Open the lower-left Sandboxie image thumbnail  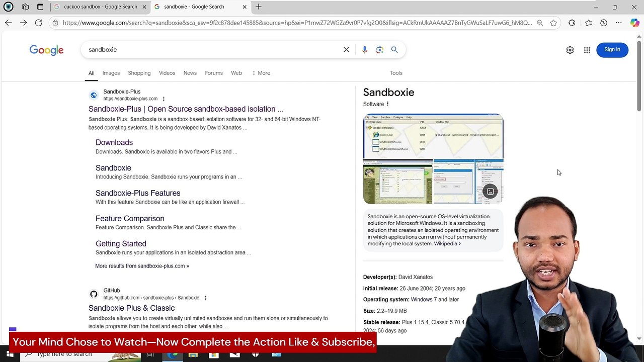tap(397, 182)
